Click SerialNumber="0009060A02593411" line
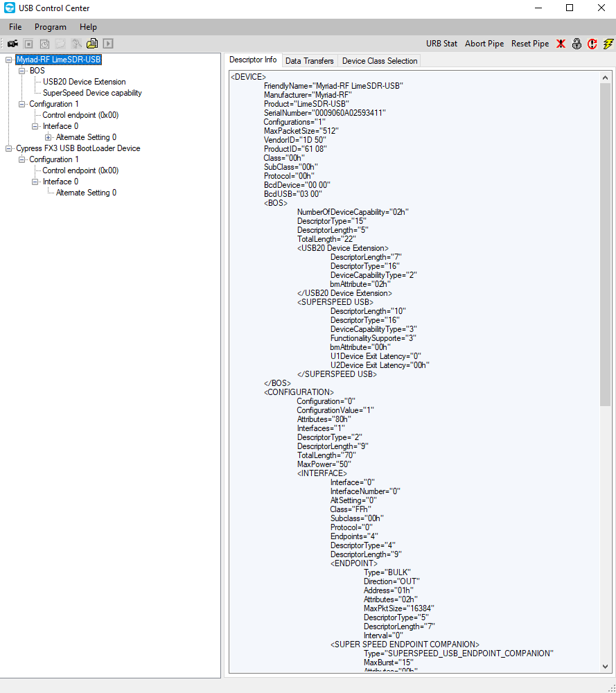The width and height of the screenshot is (616, 693). point(325,113)
